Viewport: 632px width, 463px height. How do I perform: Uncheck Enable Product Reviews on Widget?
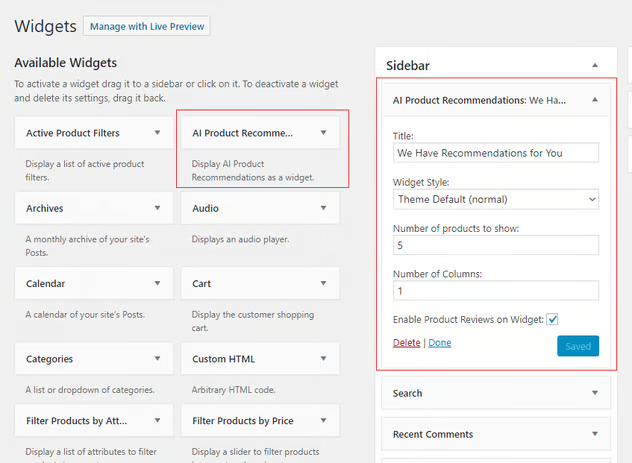click(x=552, y=319)
